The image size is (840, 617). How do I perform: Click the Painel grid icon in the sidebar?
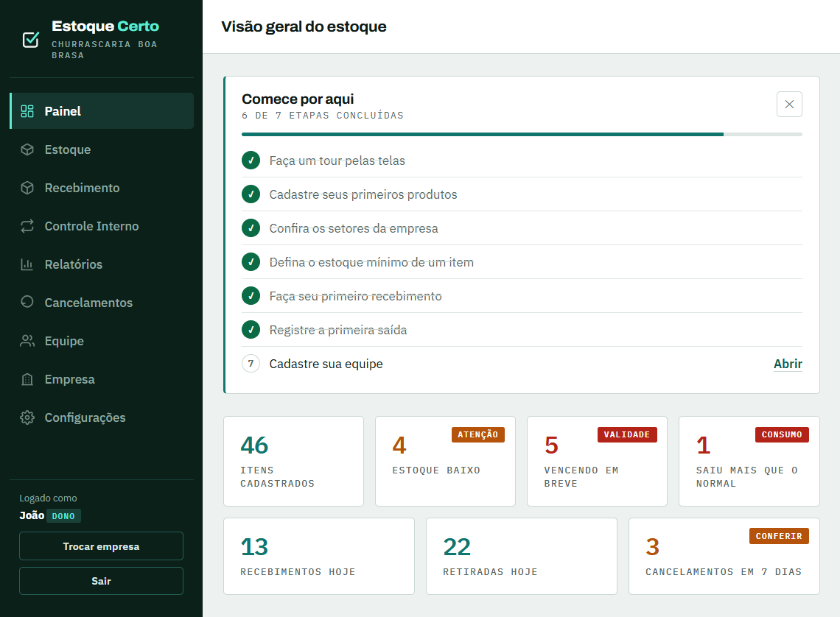[x=27, y=110]
